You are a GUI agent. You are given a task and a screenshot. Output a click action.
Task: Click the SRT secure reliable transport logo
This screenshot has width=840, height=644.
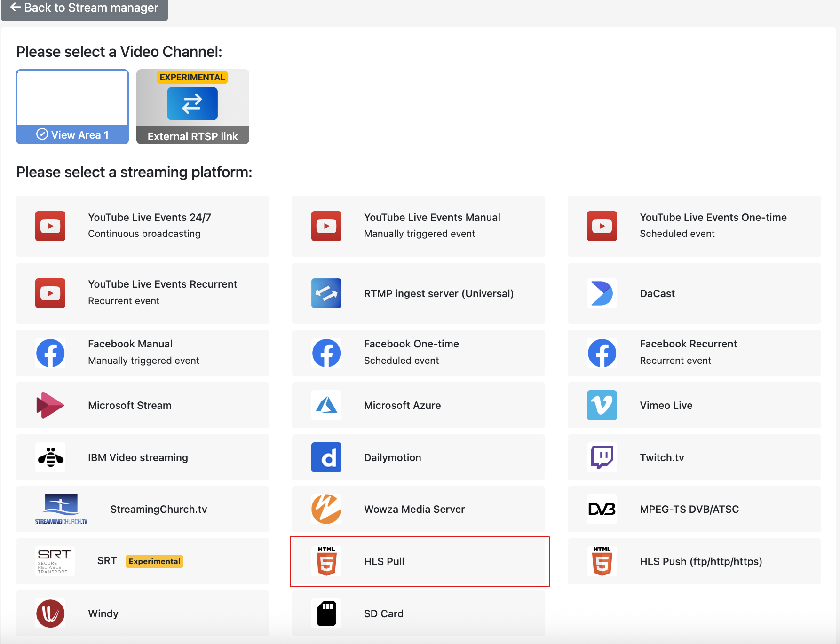(x=55, y=561)
